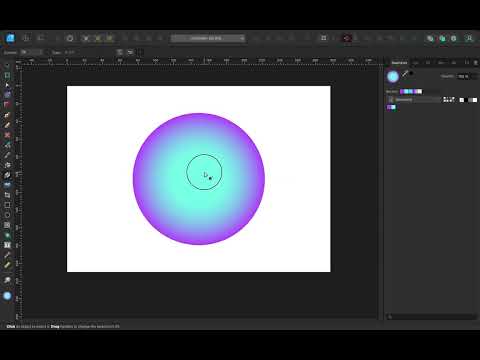Screen dimensions: 480x360
Task: Open the Swatches panel options menu icon
Action: (x=476, y=63)
